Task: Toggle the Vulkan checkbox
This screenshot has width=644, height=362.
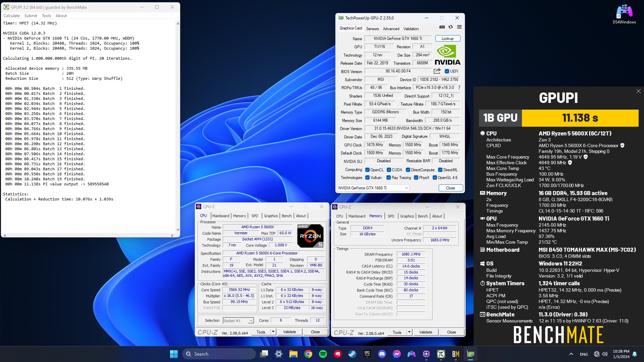Action: [367, 178]
